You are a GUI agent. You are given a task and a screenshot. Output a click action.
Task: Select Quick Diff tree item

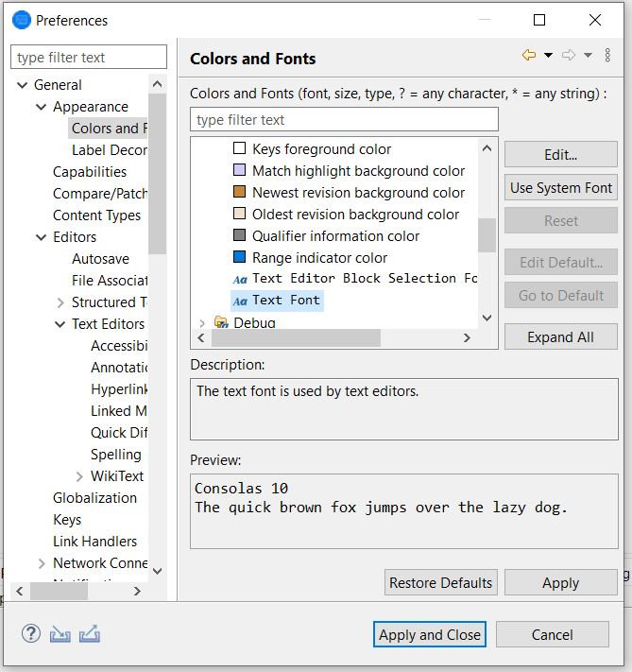point(119,433)
